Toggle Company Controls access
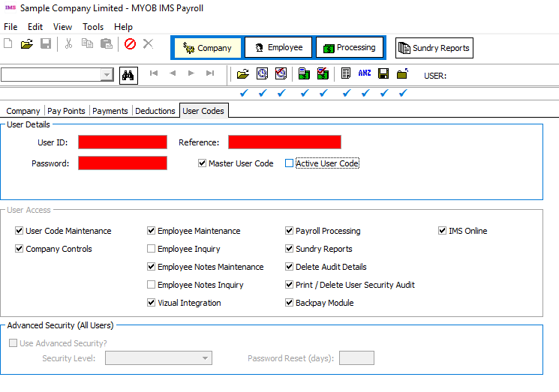 click(x=19, y=249)
